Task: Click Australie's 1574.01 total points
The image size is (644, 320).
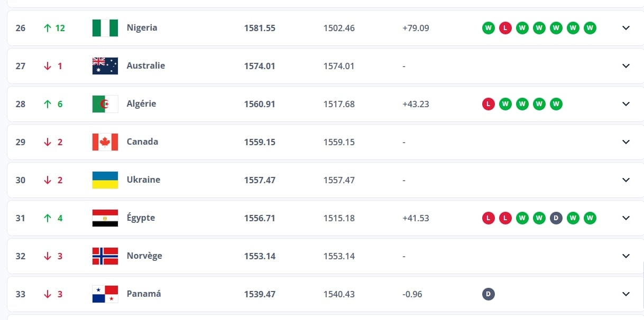Action: pos(260,66)
